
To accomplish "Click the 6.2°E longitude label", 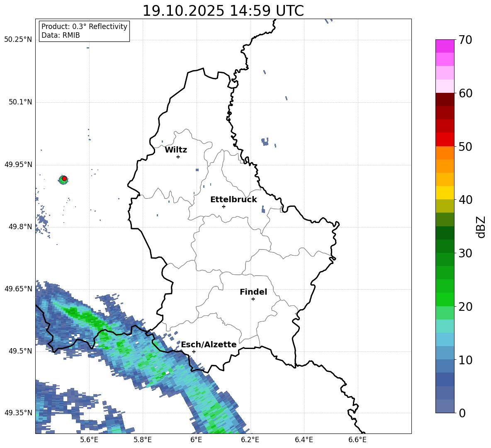I will [250, 440].
